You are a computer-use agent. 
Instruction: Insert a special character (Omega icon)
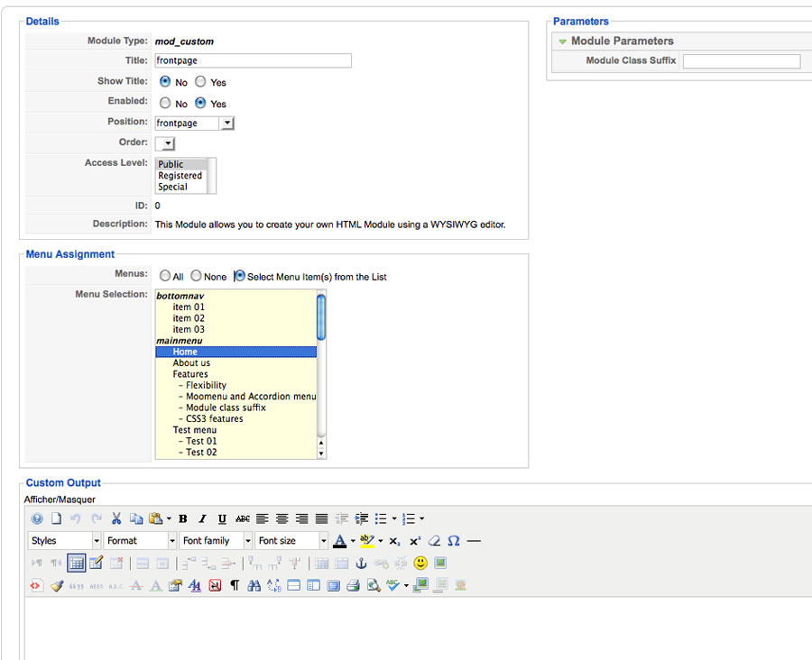click(x=454, y=541)
